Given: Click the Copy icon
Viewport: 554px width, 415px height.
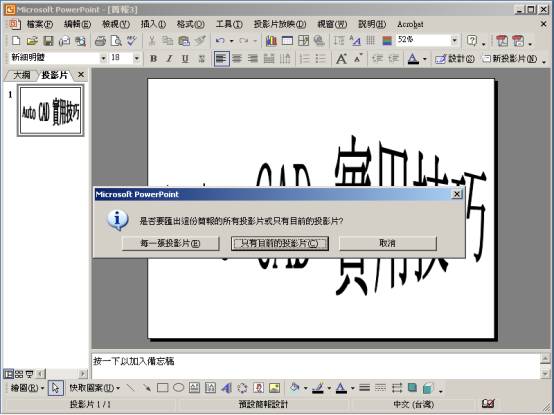Looking at the screenshot, I should [x=167, y=41].
